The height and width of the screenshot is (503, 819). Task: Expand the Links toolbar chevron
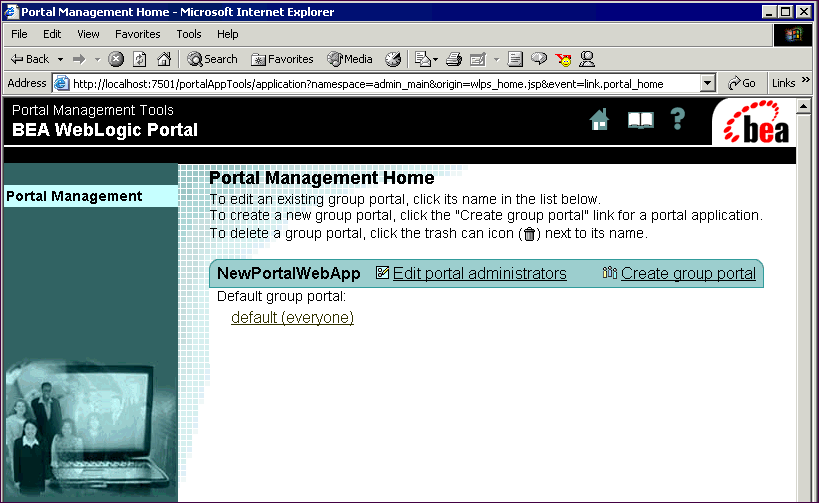pos(806,80)
